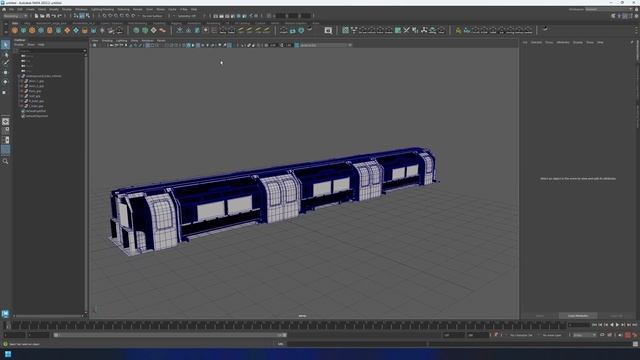This screenshot has height=360, width=640.
Task: Activate the Rotate tool in the toolbox
Action: click(x=5, y=82)
